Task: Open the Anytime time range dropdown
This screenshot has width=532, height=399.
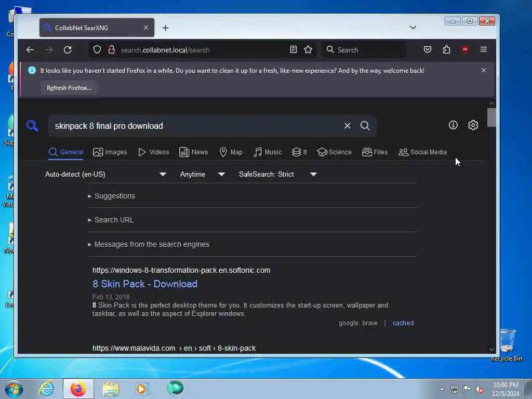Action: pyautogui.click(x=202, y=174)
